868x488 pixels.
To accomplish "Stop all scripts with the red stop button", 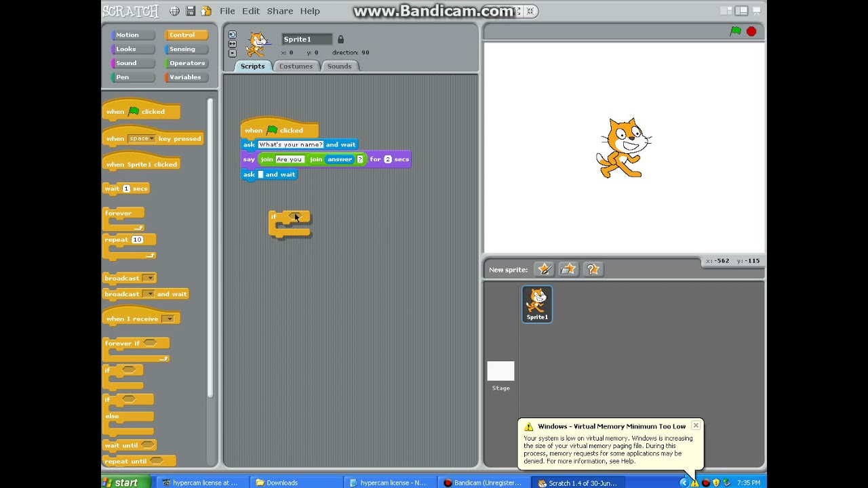I will [x=751, y=31].
